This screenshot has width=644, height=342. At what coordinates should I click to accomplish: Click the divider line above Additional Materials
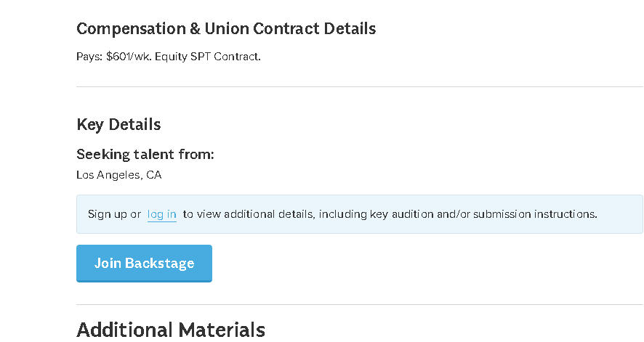[360, 305]
